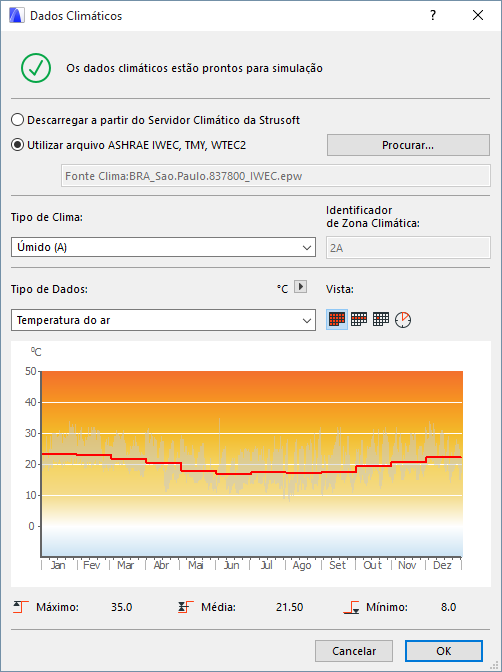The width and height of the screenshot is (502, 672).
Task: Open the °C units arrow button
Action: point(301,286)
